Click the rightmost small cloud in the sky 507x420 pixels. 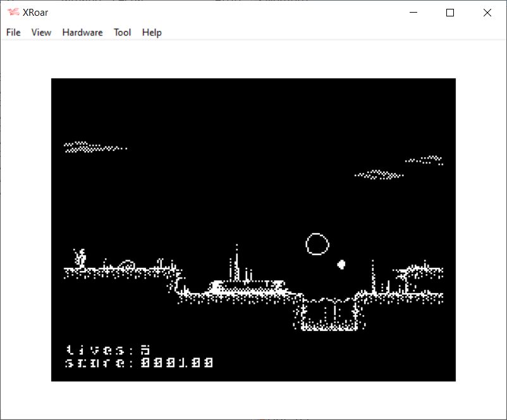pyautogui.click(x=425, y=160)
